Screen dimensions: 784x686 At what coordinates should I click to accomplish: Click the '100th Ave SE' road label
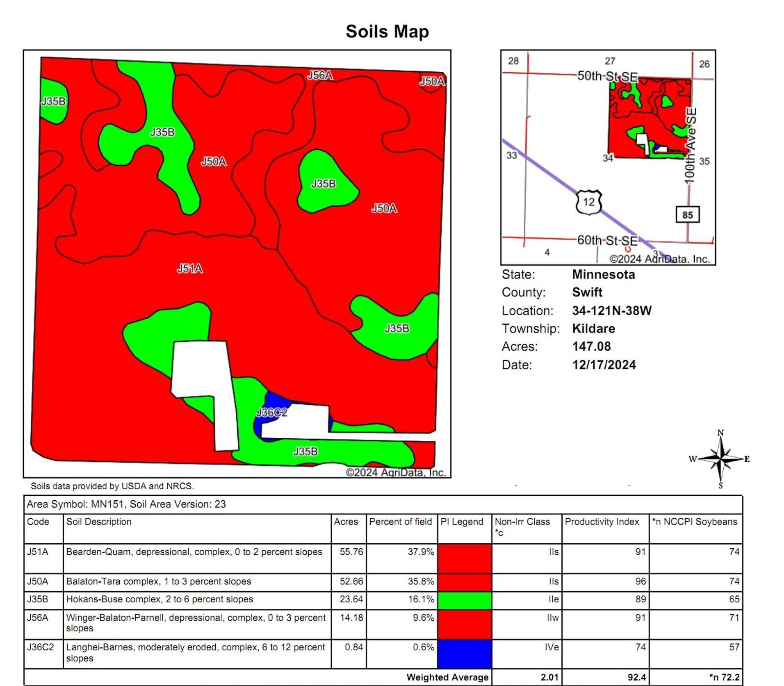pyautogui.click(x=691, y=146)
